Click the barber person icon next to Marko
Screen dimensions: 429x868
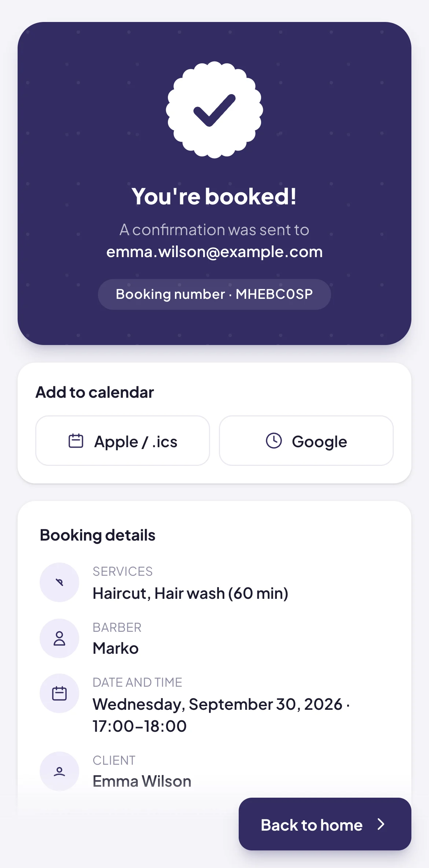click(x=59, y=638)
